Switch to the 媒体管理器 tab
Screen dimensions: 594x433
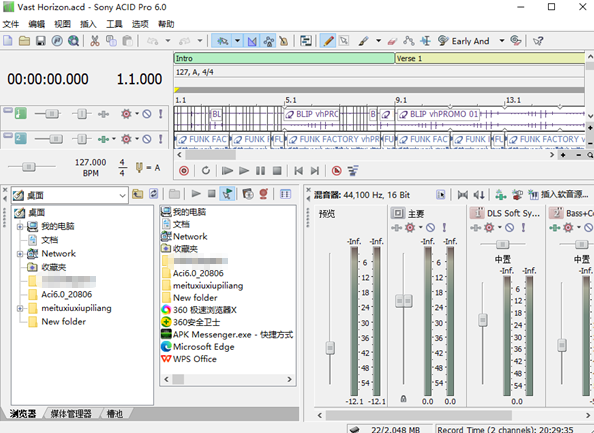72,414
